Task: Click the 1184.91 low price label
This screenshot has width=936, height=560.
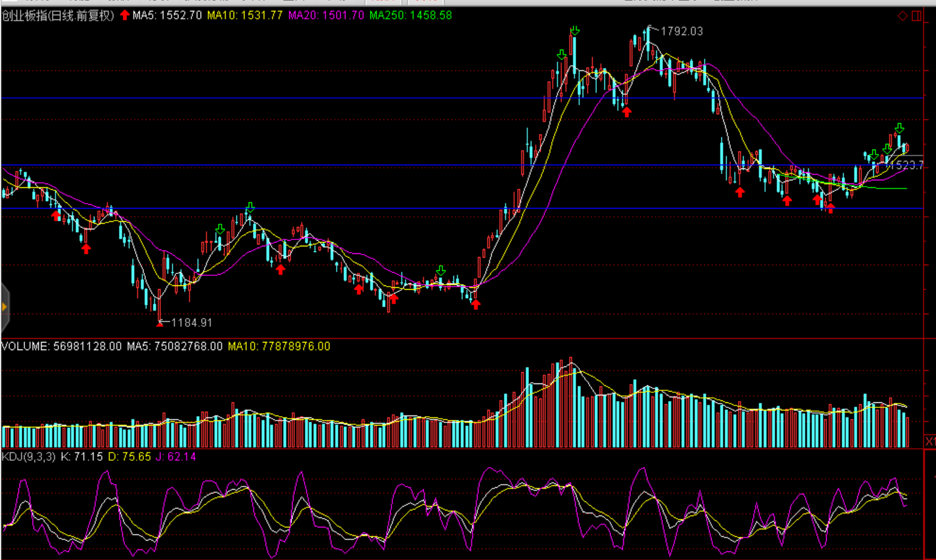Action: (191, 322)
